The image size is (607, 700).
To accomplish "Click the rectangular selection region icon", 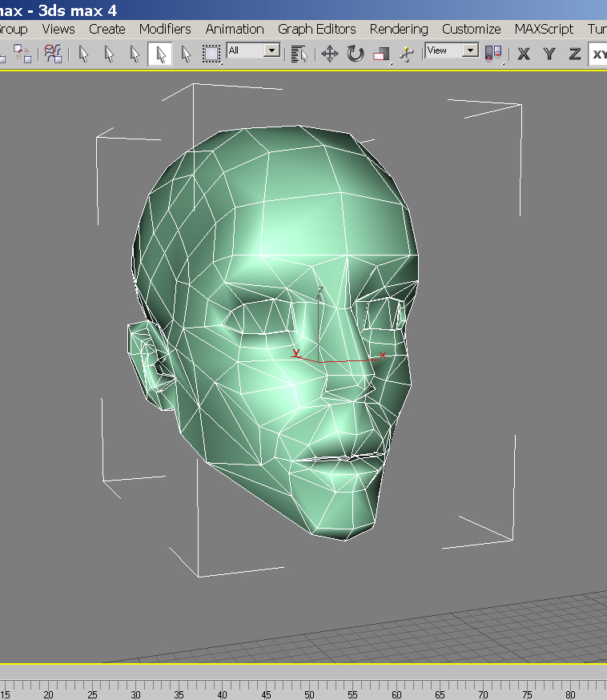I will (211, 54).
